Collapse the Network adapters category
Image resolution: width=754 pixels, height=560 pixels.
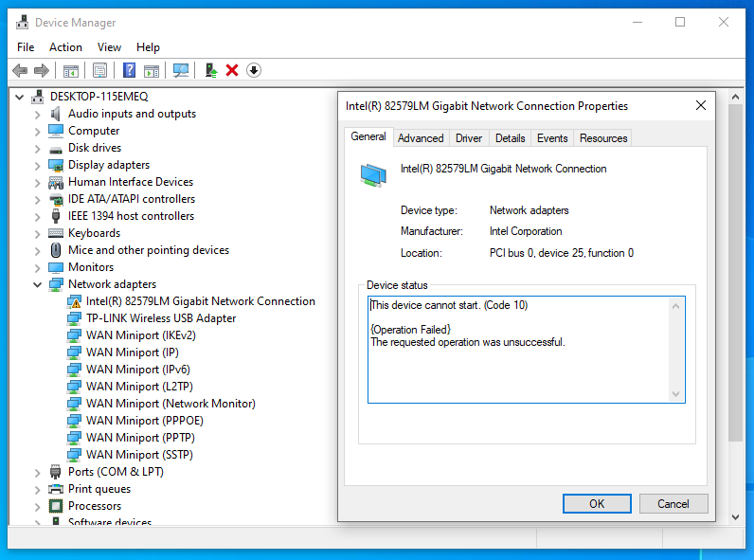coord(38,284)
